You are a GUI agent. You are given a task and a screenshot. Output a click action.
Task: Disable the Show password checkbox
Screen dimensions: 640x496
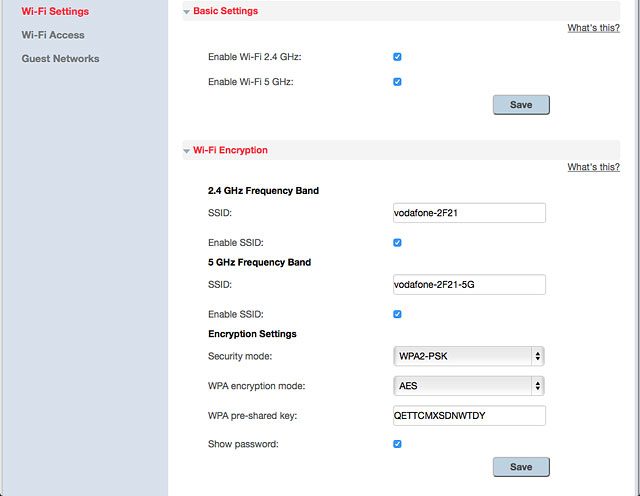pyautogui.click(x=397, y=444)
